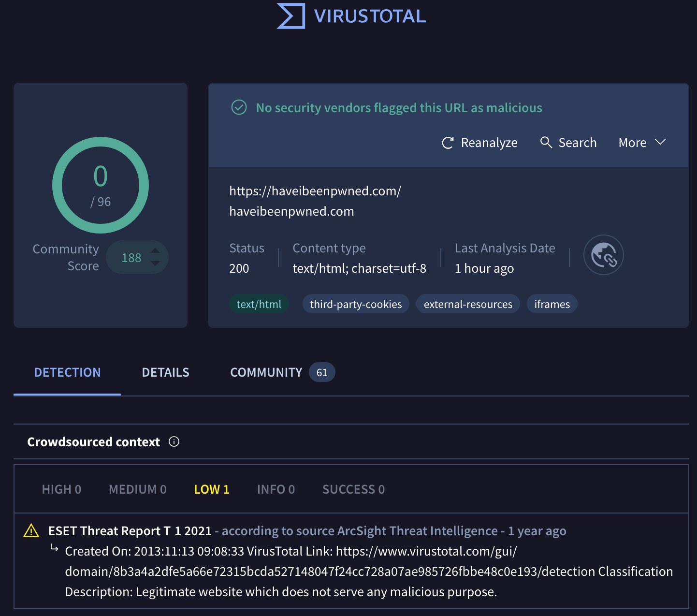Click the Reanalyze circular arrow icon
The height and width of the screenshot is (616, 697).
[x=448, y=143]
